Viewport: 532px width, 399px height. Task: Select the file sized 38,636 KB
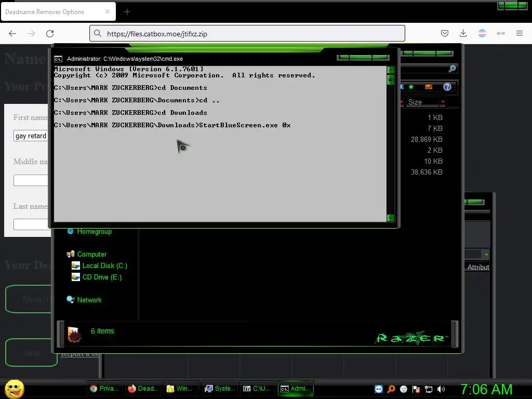(x=427, y=172)
